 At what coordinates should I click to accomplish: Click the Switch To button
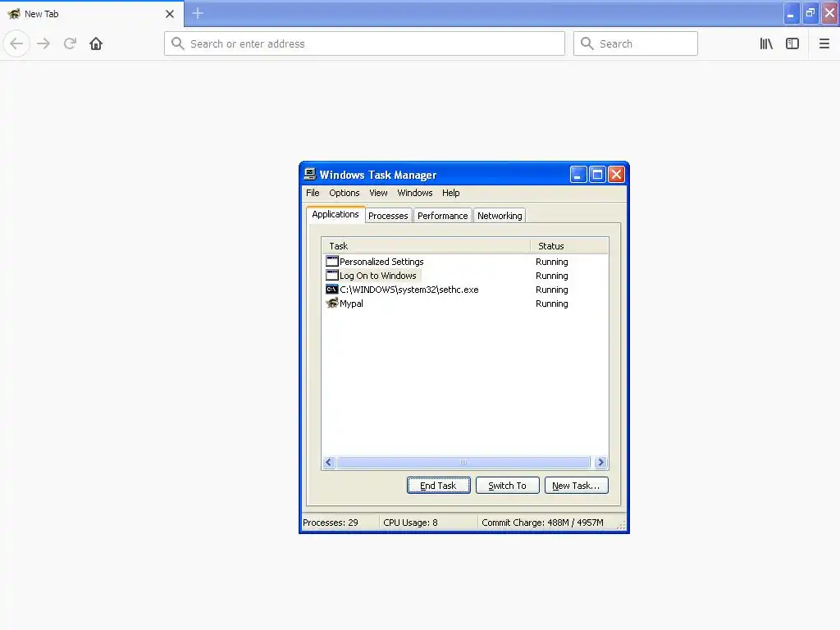click(507, 486)
